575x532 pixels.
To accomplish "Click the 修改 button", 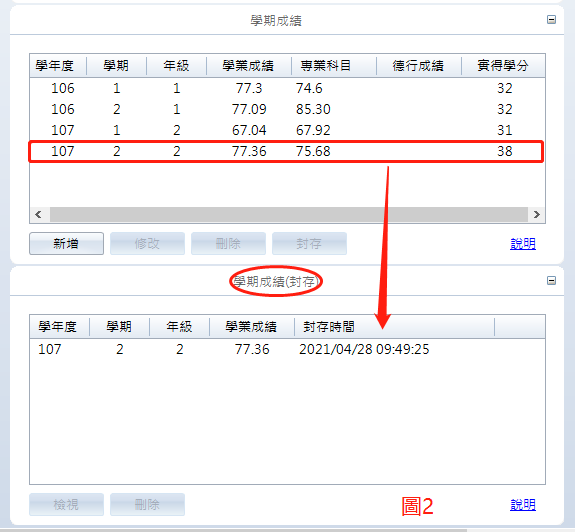I will click(147, 243).
